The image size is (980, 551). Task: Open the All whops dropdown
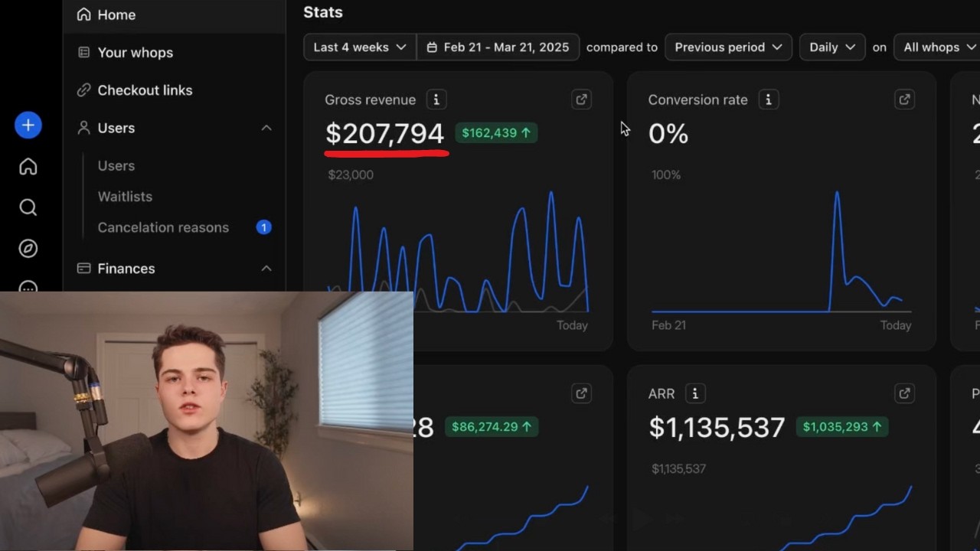(937, 47)
